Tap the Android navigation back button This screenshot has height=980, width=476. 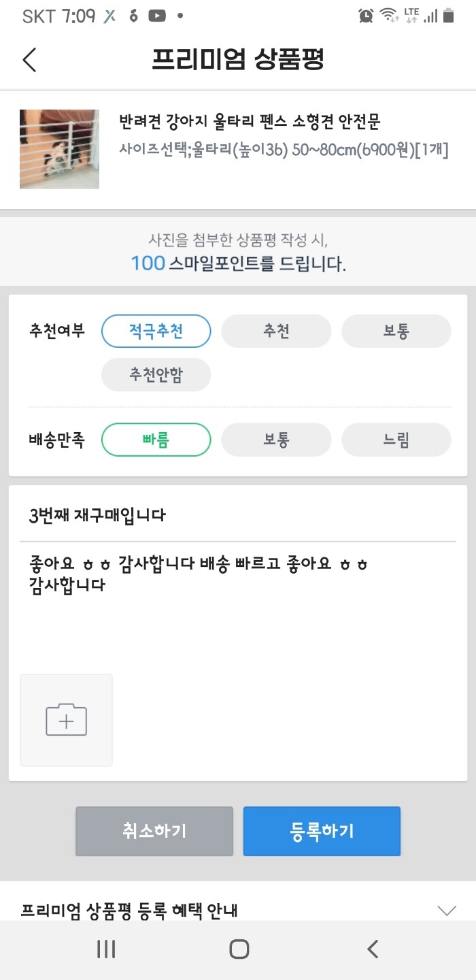372,949
